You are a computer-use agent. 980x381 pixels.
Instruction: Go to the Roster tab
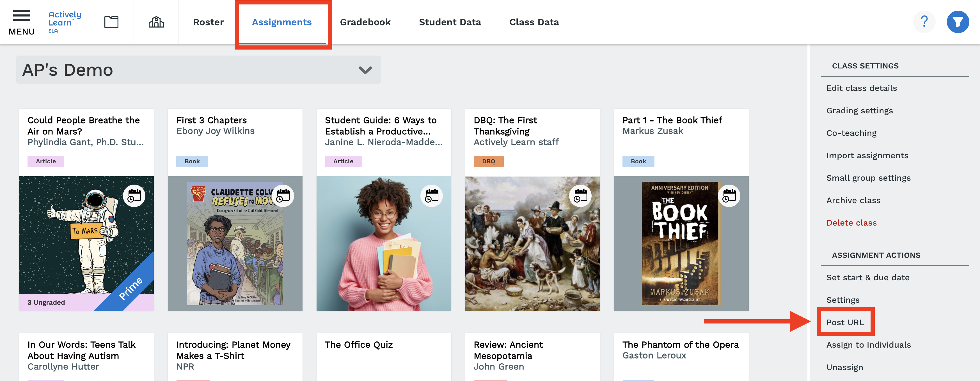pyautogui.click(x=208, y=22)
